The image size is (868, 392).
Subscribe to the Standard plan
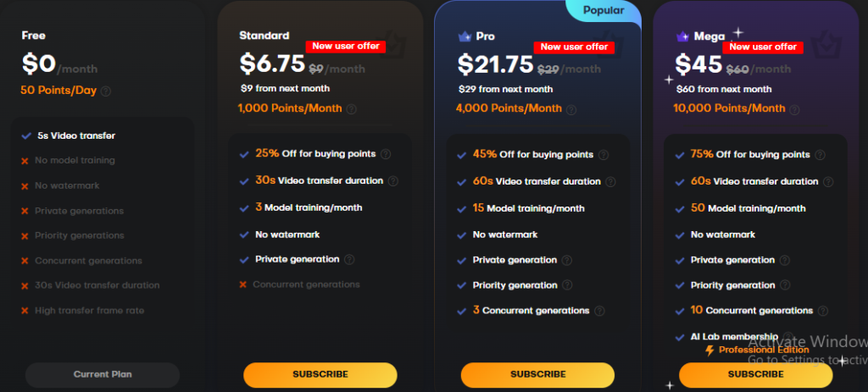click(x=320, y=374)
